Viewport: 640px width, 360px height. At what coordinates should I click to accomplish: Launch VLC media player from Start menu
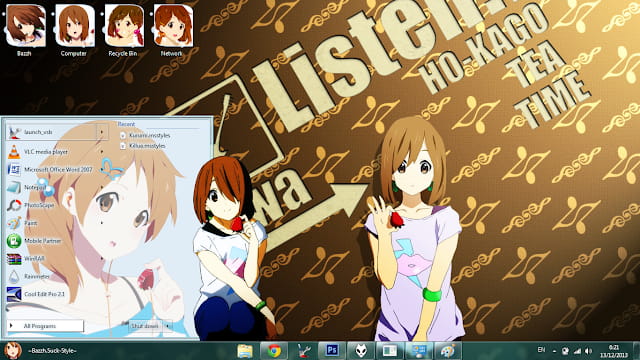click(56, 152)
